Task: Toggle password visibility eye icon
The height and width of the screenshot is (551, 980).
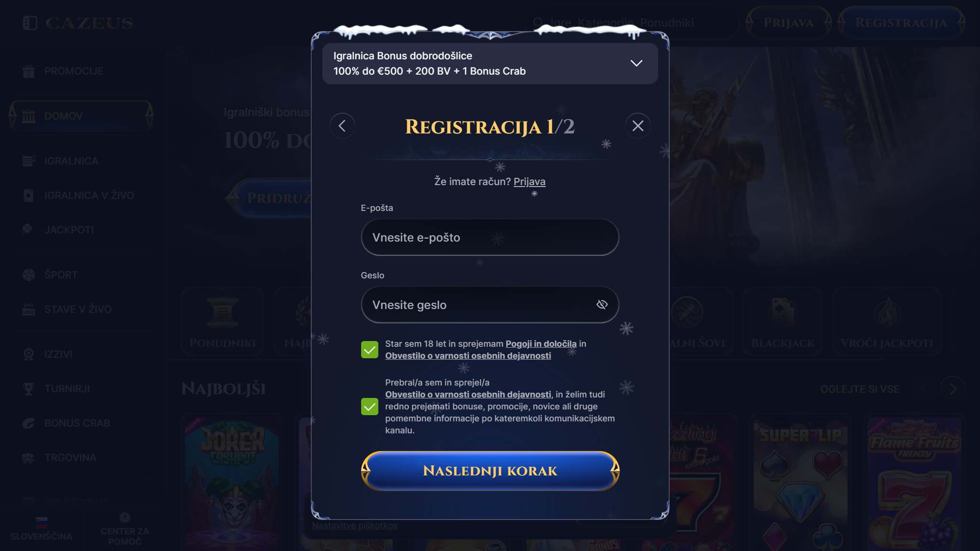Action: point(602,305)
